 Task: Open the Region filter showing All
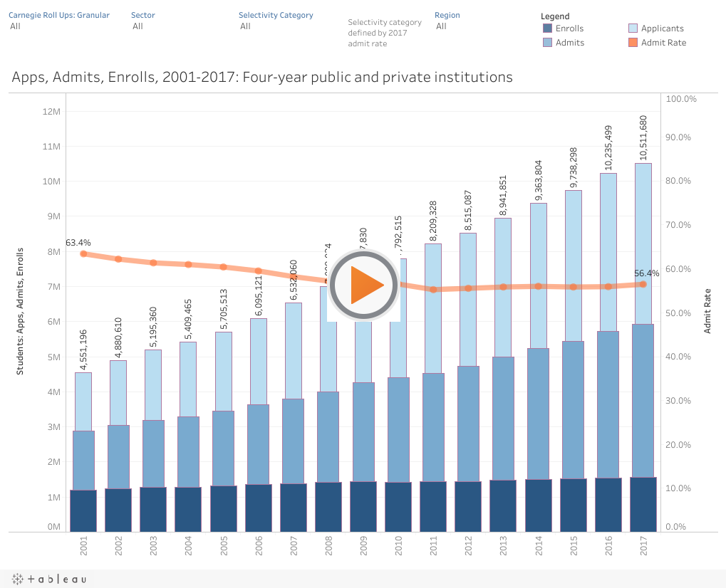(x=441, y=26)
